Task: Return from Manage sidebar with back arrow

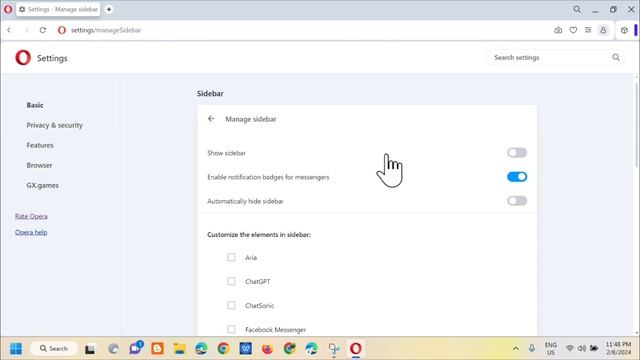Action: (211, 119)
